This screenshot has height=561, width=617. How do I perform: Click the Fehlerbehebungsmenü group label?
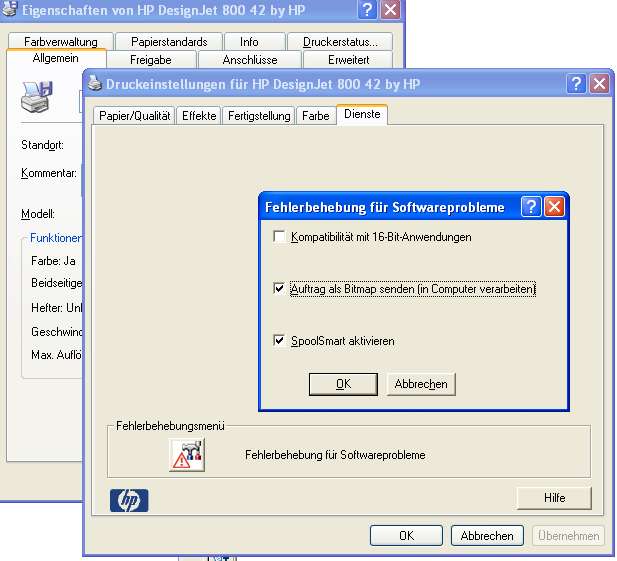[x=170, y=426]
